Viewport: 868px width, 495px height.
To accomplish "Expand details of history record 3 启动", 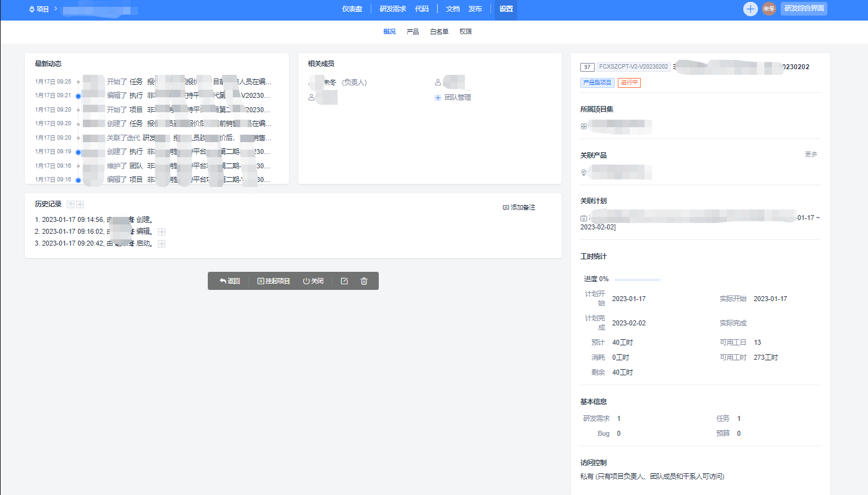I will (x=162, y=244).
